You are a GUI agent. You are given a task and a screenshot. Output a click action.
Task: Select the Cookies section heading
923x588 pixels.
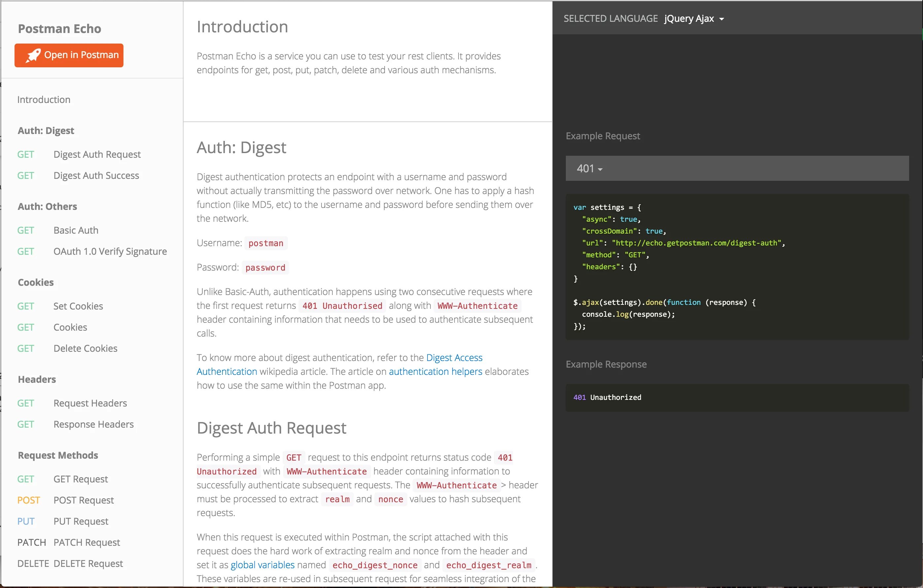(36, 282)
